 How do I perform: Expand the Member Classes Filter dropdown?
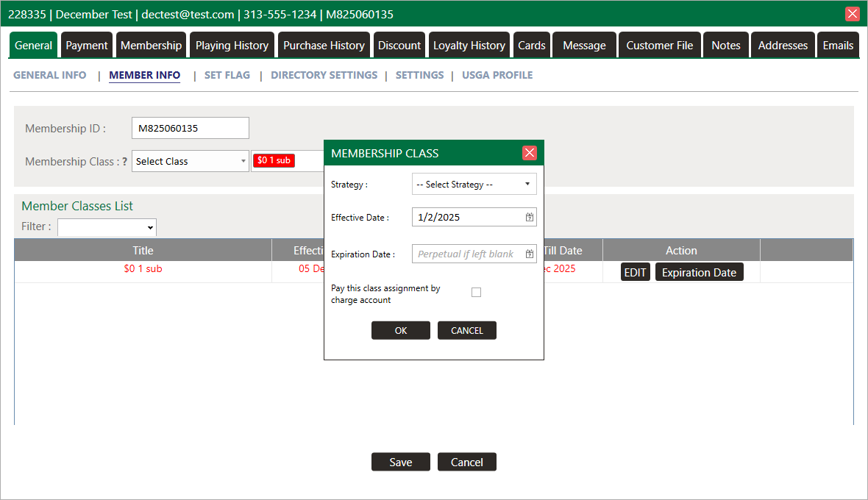(107, 227)
